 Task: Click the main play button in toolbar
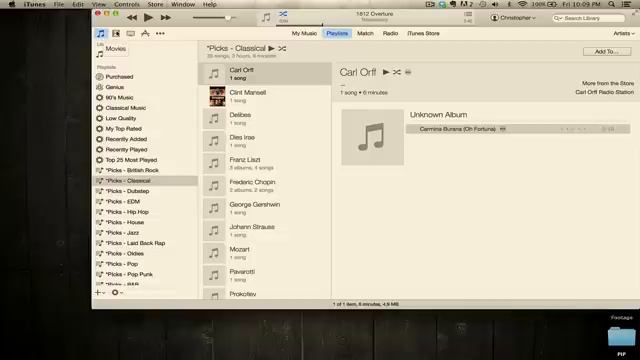point(149,18)
